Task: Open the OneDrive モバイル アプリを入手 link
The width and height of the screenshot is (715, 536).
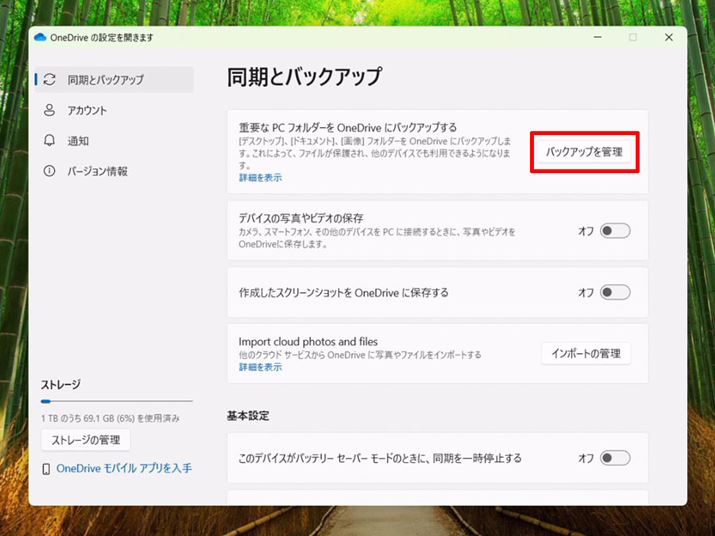Action: (124, 468)
